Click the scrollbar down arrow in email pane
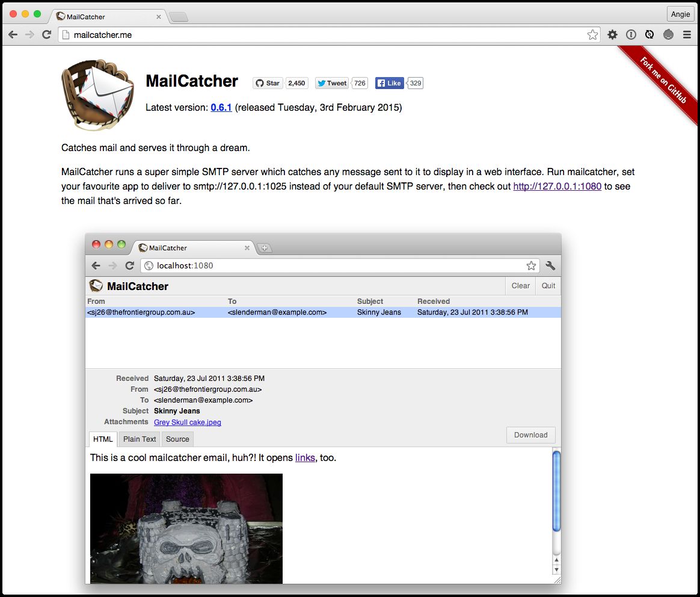The height and width of the screenshot is (597, 700). (556, 570)
